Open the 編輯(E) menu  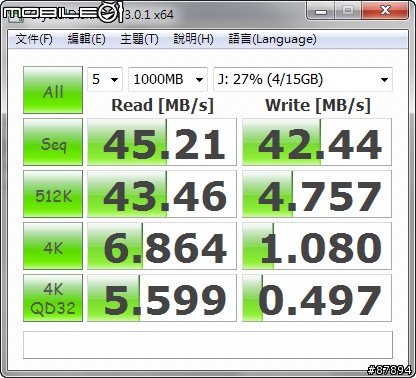(x=86, y=39)
